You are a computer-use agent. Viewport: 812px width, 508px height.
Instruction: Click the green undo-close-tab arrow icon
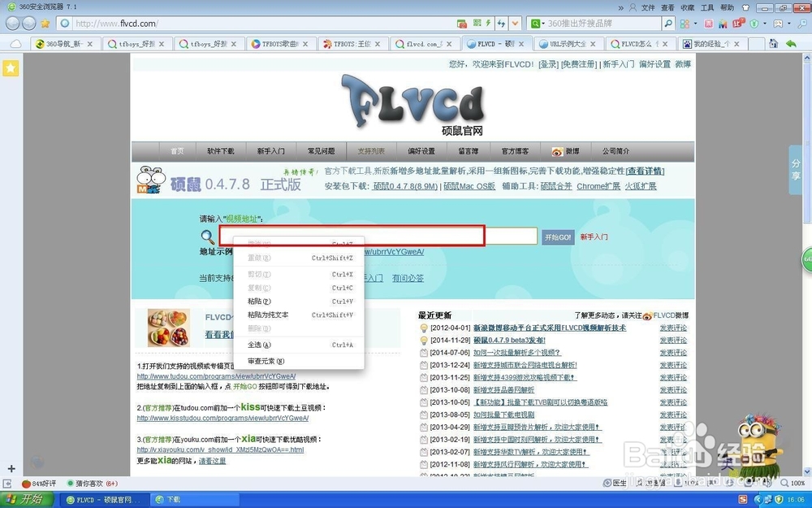click(791, 44)
